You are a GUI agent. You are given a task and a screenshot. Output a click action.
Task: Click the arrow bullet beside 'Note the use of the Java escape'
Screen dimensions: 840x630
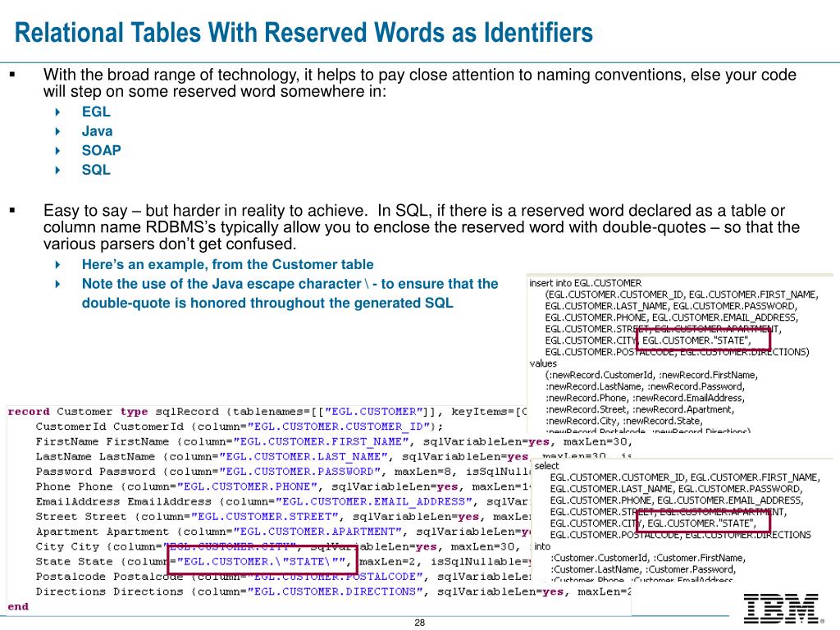click(x=58, y=284)
